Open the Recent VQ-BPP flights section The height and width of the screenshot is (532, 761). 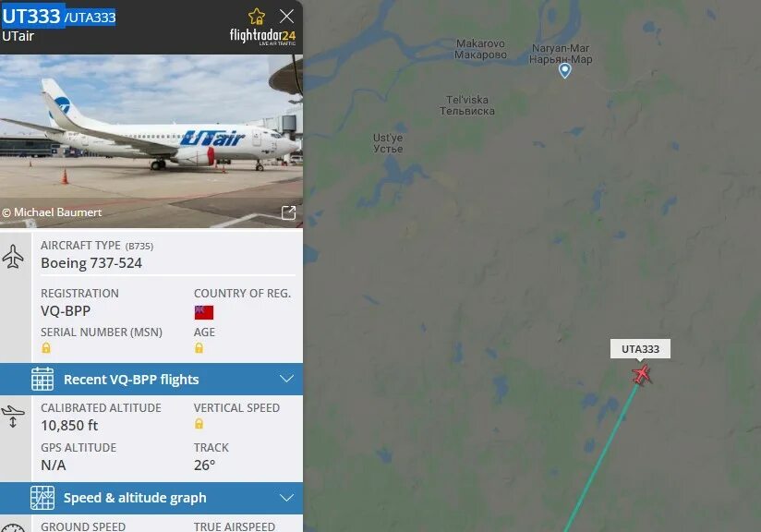coord(151,379)
